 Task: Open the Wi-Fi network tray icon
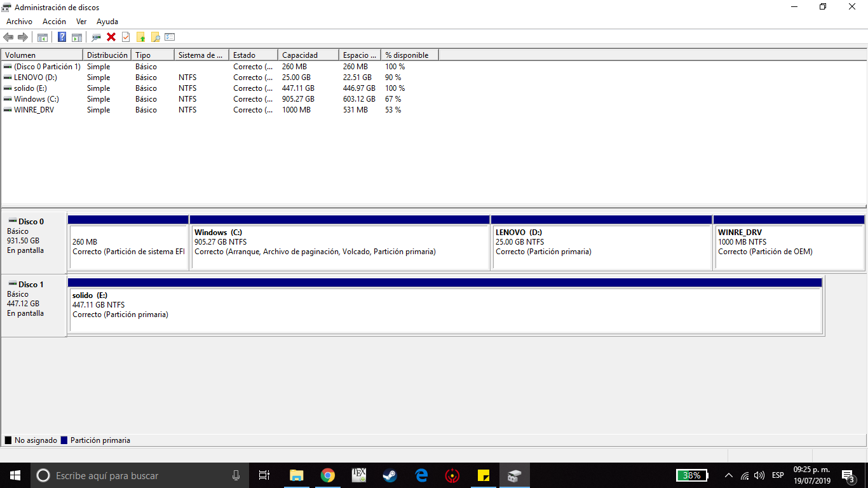point(745,475)
